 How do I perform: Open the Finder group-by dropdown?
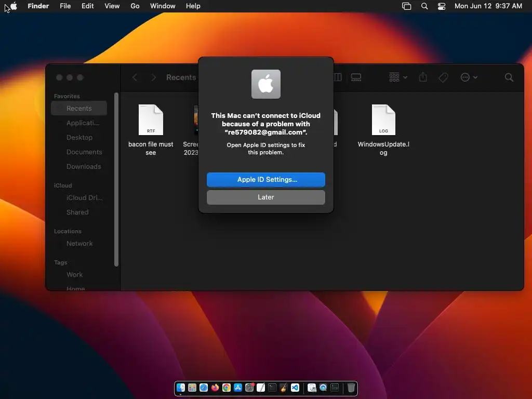398,77
